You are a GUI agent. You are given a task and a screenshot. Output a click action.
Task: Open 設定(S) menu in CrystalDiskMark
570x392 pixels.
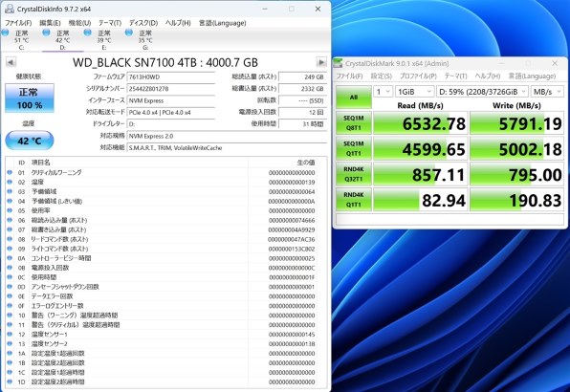point(381,76)
